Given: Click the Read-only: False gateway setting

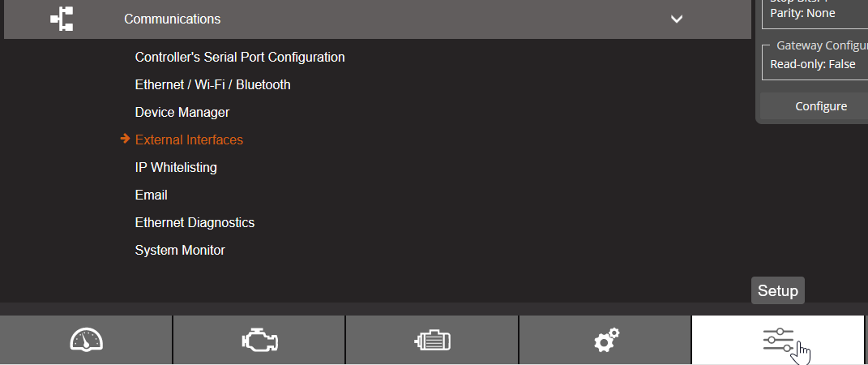Looking at the screenshot, I should [x=812, y=64].
